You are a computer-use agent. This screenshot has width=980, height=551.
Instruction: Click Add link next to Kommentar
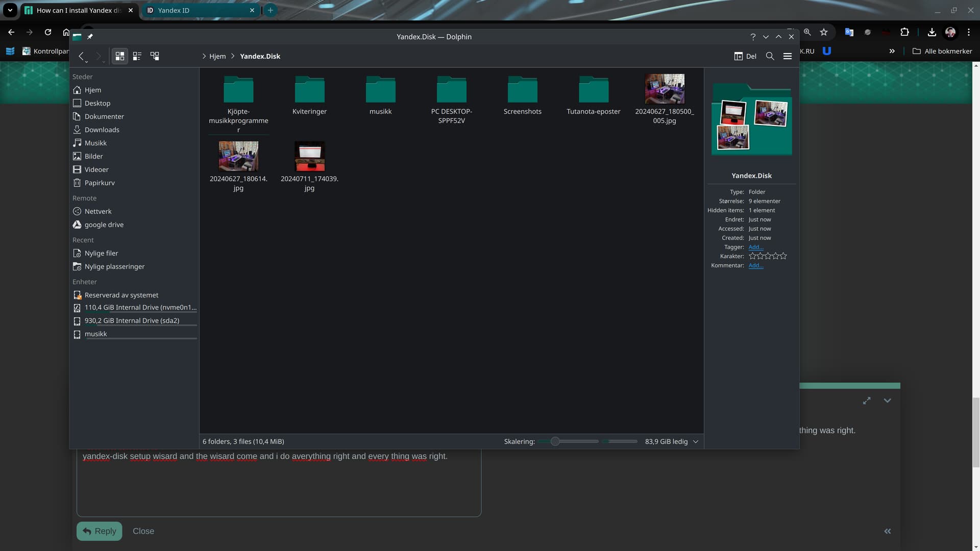pyautogui.click(x=756, y=265)
